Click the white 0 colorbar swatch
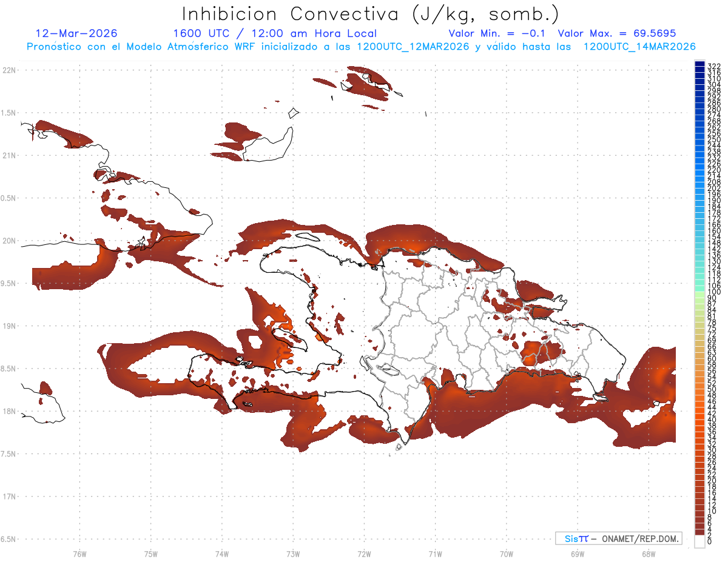This screenshot has height=562, width=728. 699,543
